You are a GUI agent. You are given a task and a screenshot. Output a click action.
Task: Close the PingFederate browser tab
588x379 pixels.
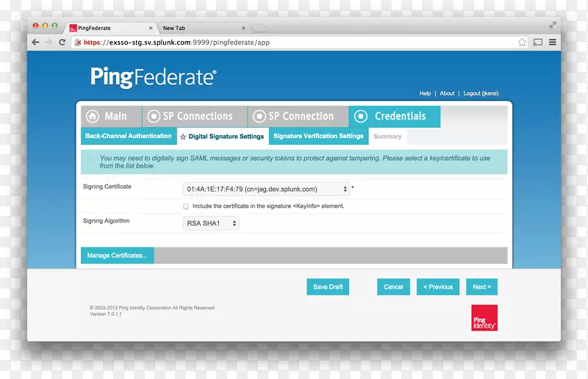click(x=151, y=28)
